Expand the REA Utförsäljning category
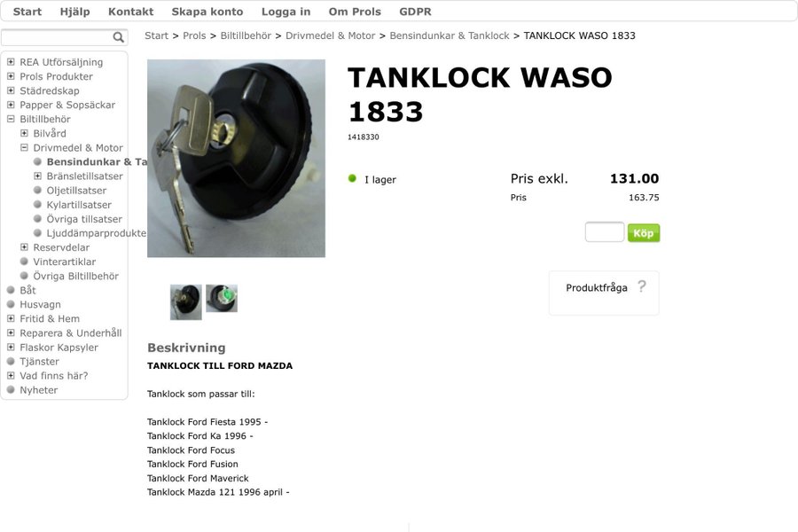The width and height of the screenshot is (798, 532). click(x=11, y=62)
